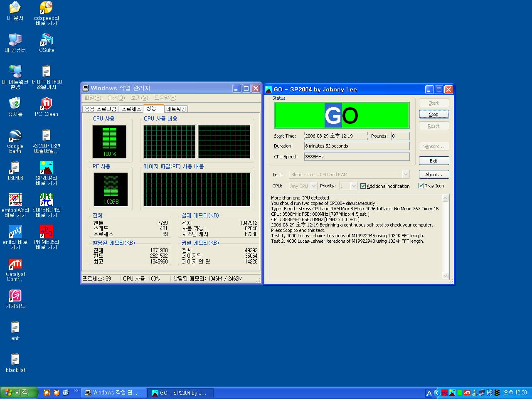
Task: Click the Reset button in SP2004
Action: [433, 126]
